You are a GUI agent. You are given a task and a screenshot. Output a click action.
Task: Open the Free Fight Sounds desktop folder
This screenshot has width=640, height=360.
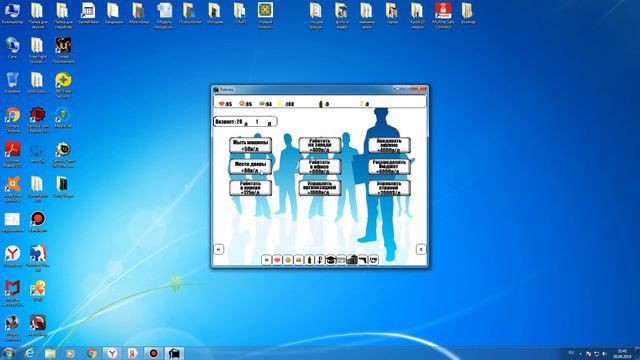pyautogui.click(x=38, y=51)
